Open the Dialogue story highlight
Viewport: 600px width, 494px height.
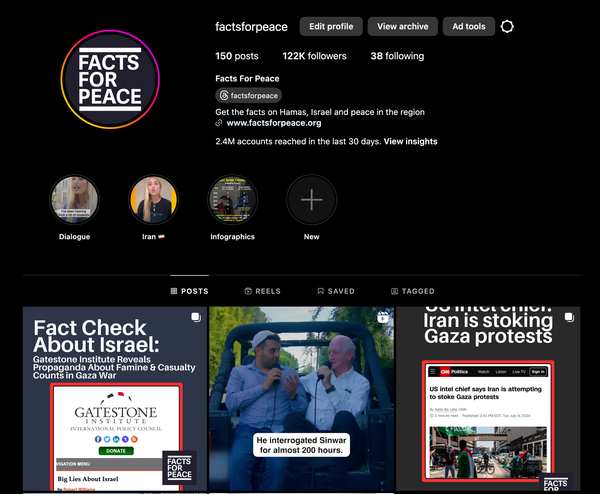75,200
